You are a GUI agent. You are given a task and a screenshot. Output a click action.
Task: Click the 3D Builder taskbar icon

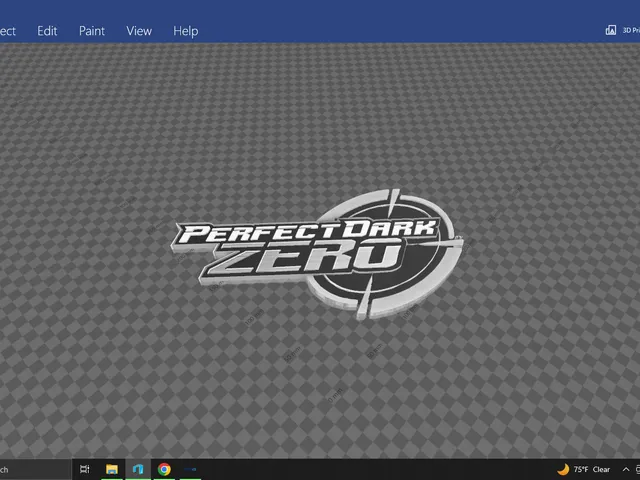(x=138, y=469)
